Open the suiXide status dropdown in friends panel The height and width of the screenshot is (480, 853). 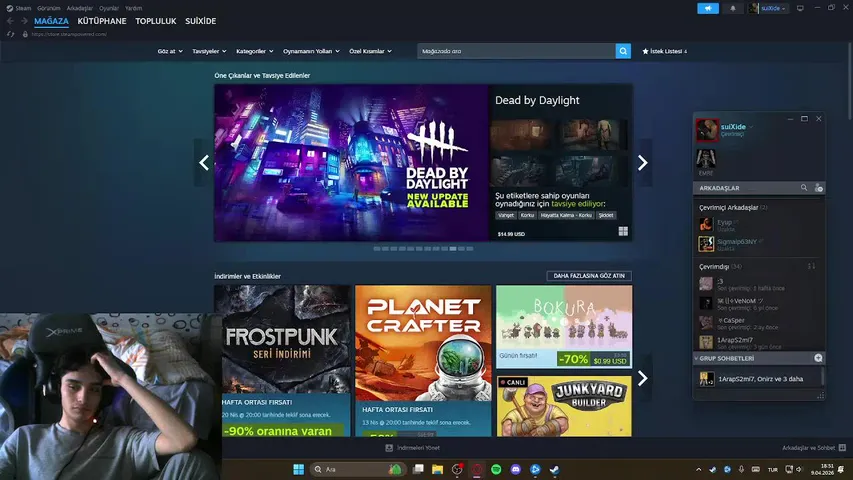[x=751, y=127]
